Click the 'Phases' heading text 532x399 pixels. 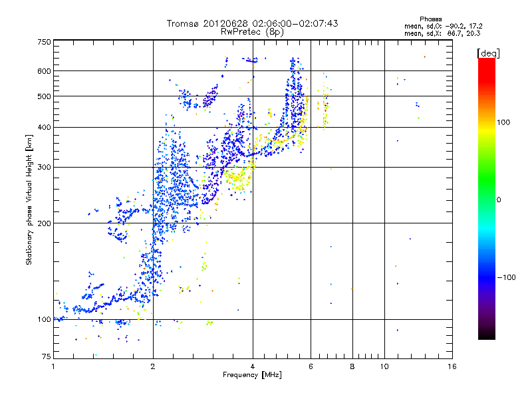pos(430,19)
